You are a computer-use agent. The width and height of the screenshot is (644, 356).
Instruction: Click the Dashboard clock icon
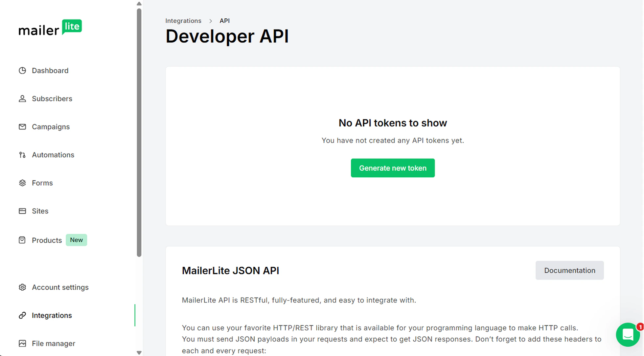pyautogui.click(x=22, y=71)
